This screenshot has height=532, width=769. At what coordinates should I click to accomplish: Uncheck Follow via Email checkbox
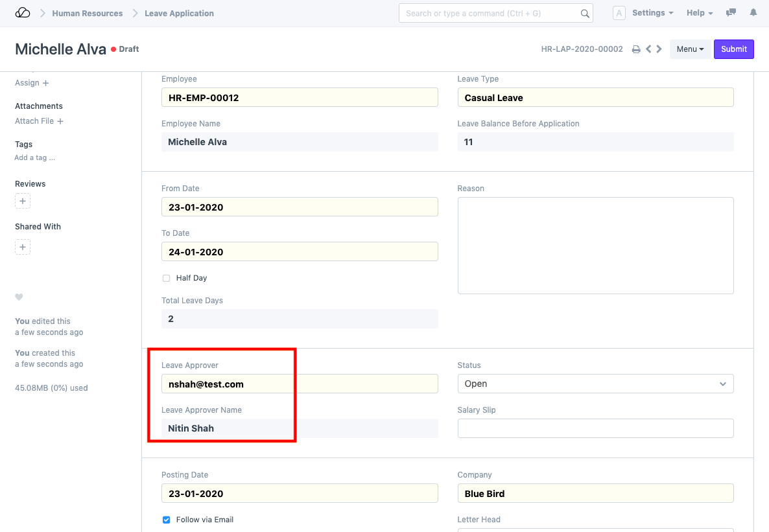pos(167,520)
